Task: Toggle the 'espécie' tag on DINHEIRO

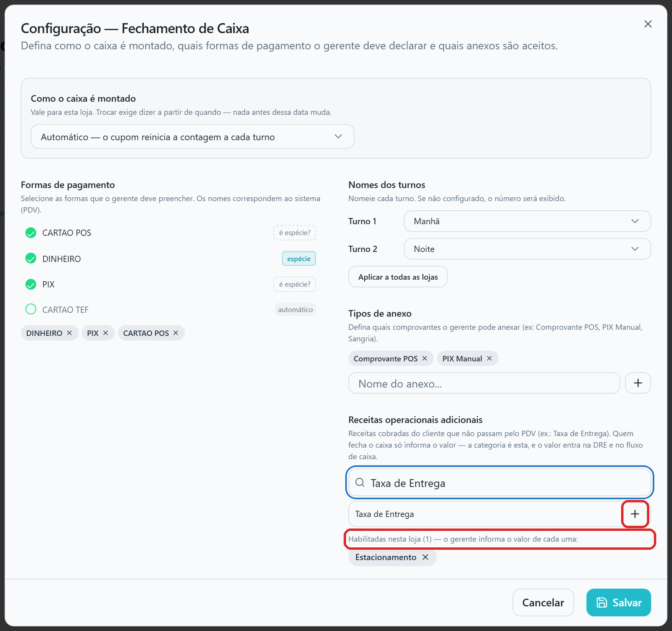Action: [x=299, y=259]
